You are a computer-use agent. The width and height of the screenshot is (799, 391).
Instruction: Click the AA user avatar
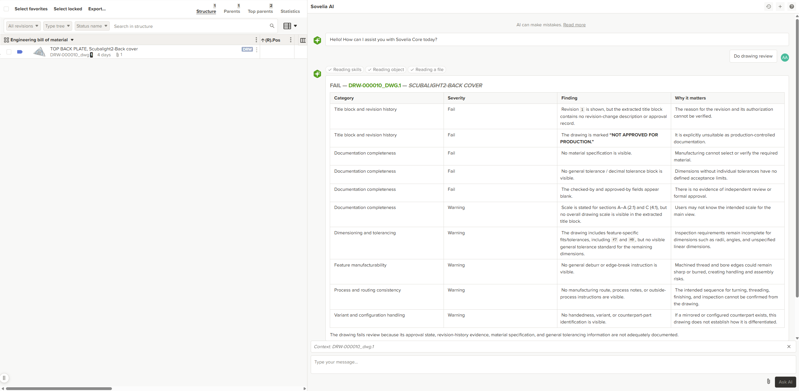click(785, 57)
